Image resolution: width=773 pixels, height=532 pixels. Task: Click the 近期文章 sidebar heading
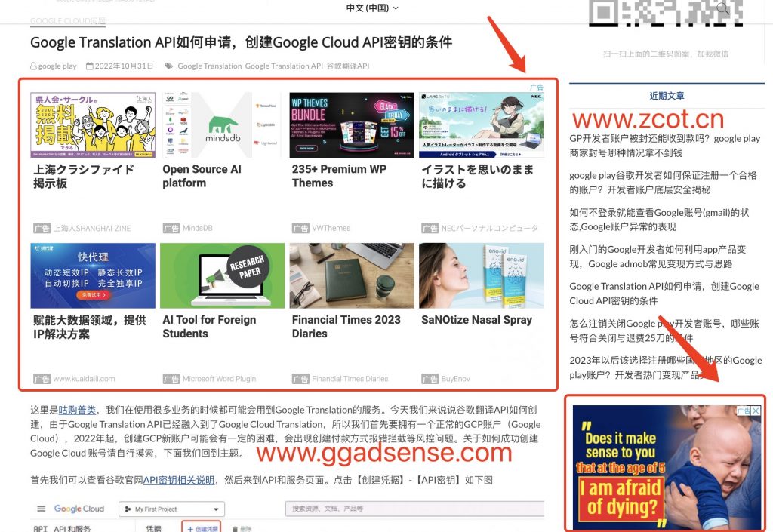point(667,96)
